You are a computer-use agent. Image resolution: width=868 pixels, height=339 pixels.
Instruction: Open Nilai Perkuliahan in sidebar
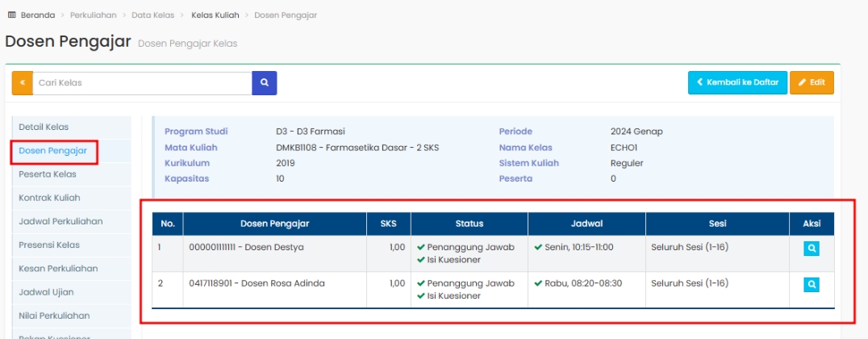(54, 316)
